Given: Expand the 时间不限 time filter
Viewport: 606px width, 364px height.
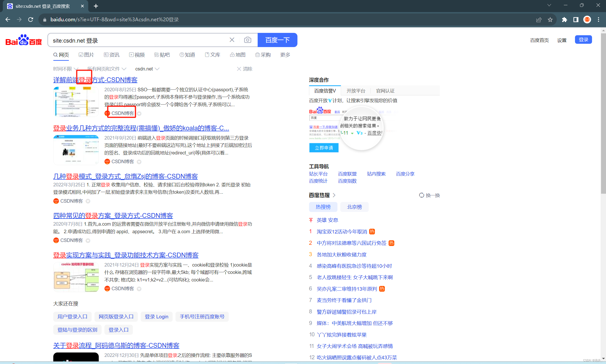Looking at the screenshot, I should pyautogui.click(x=66, y=69).
